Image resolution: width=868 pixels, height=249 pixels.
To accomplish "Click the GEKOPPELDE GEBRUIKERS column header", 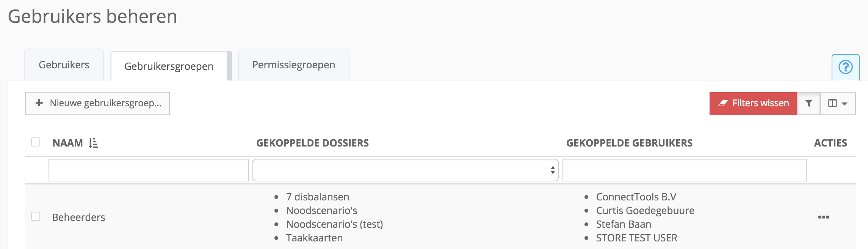I will [x=629, y=143].
